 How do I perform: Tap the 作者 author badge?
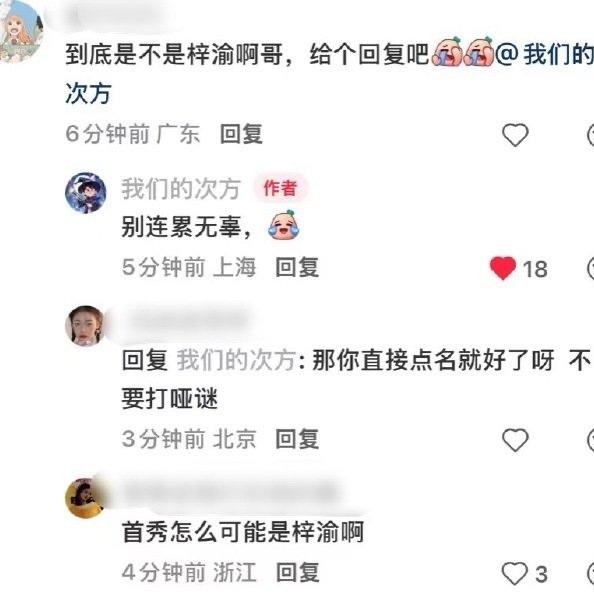coord(280,188)
